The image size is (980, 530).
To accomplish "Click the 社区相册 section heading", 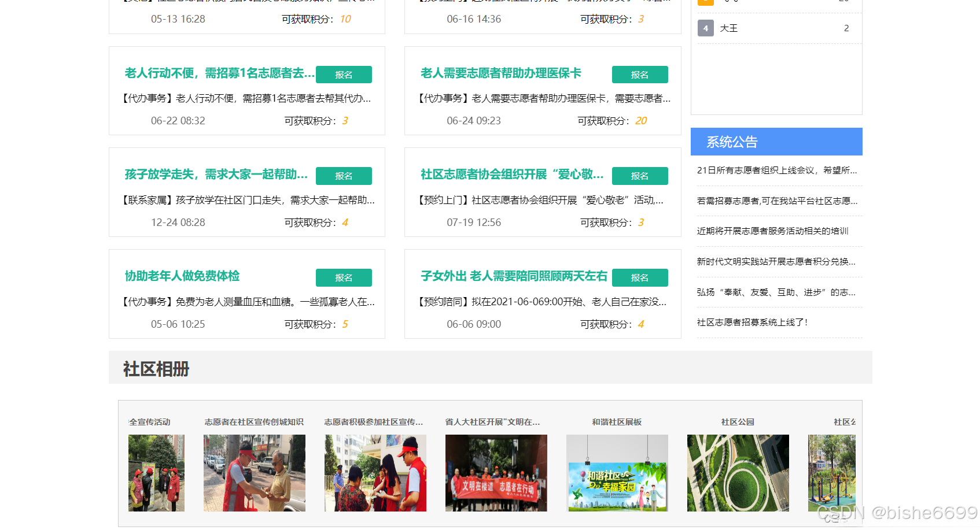I will pyautogui.click(x=156, y=369).
